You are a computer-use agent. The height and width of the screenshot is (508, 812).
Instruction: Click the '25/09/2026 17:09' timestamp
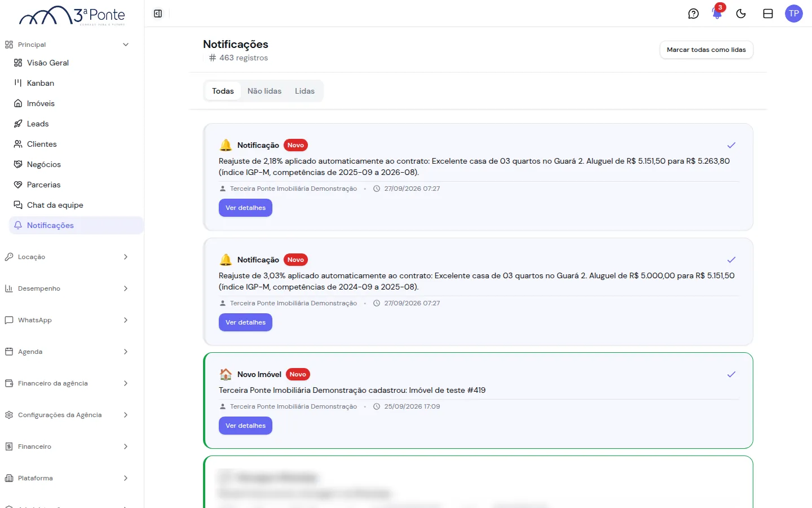(412, 406)
